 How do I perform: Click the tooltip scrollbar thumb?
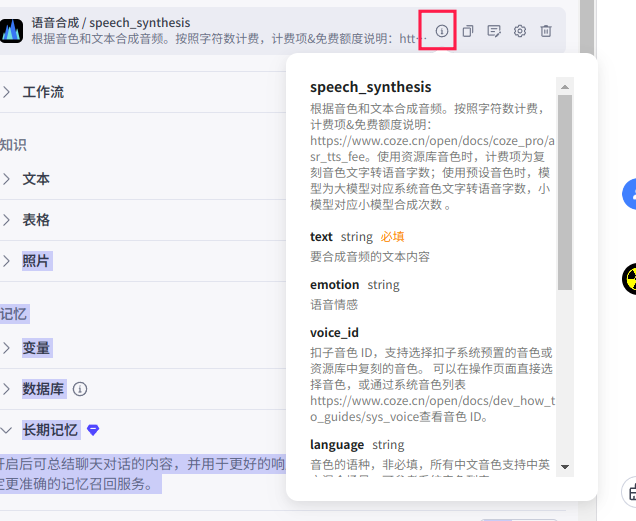tap(565, 192)
